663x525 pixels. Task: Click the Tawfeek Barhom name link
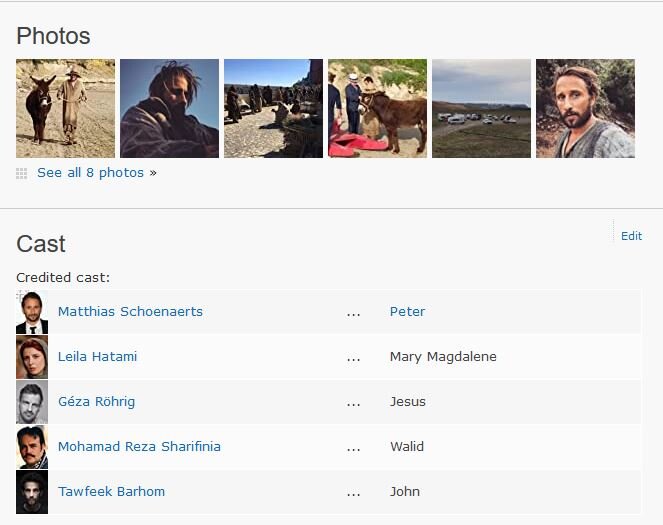tap(111, 492)
